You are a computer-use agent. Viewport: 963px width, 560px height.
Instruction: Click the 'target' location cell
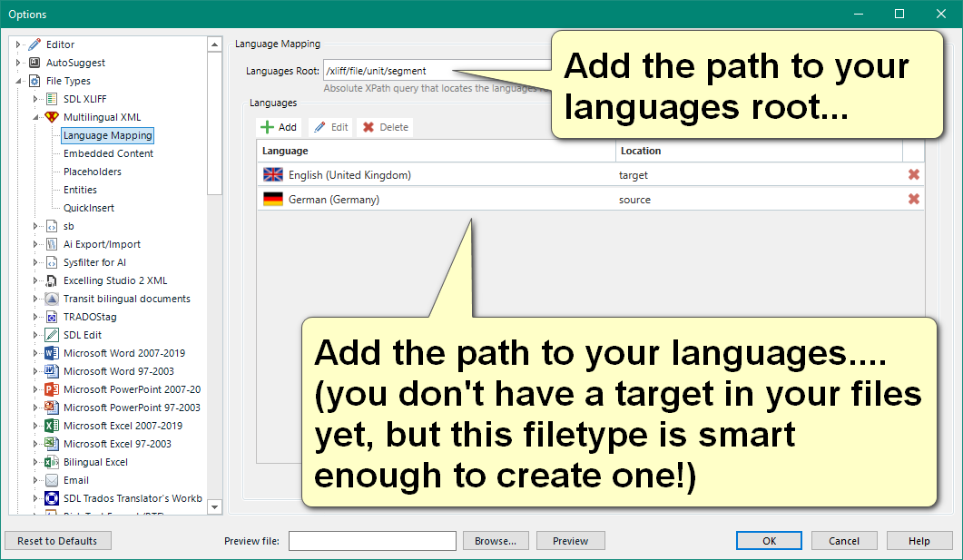pyautogui.click(x=634, y=175)
